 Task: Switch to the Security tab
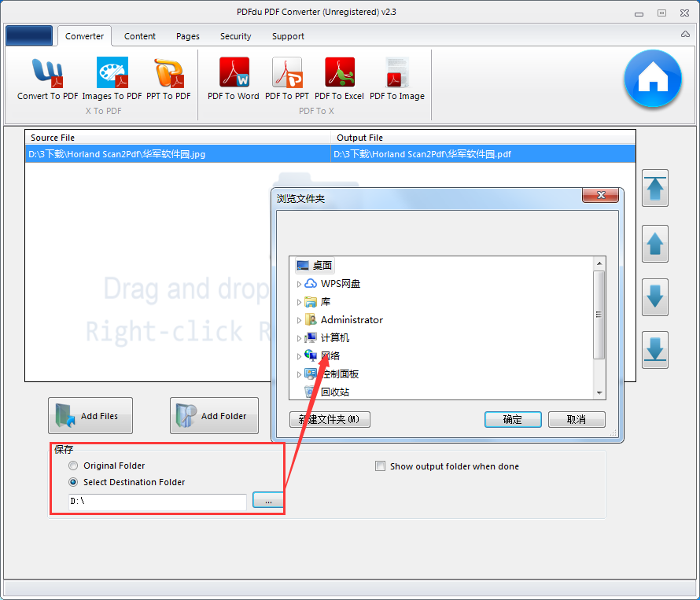[x=235, y=36]
